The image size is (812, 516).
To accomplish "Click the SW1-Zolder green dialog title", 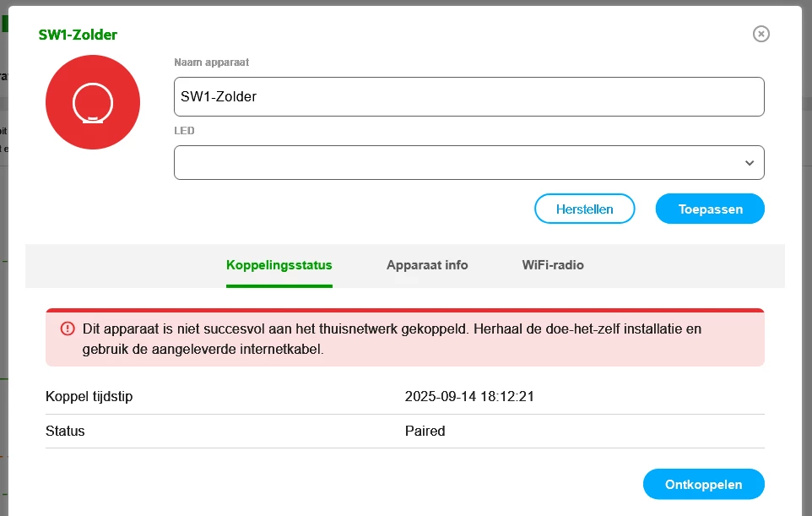I will coord(78,35).
